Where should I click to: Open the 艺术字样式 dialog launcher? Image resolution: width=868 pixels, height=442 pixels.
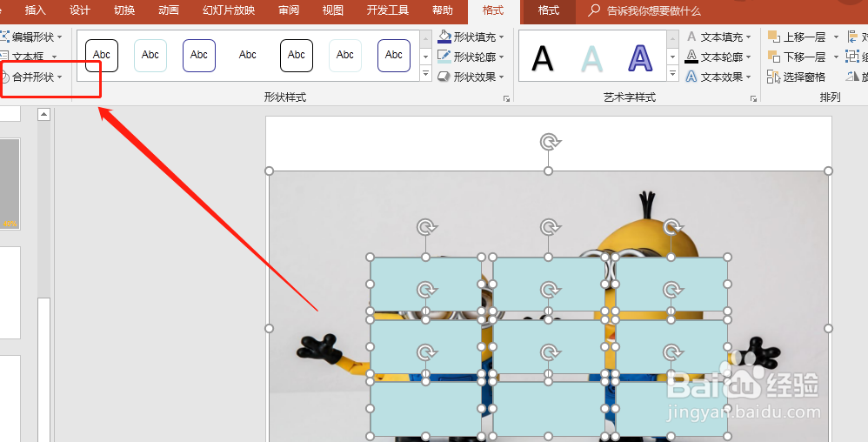753,98
